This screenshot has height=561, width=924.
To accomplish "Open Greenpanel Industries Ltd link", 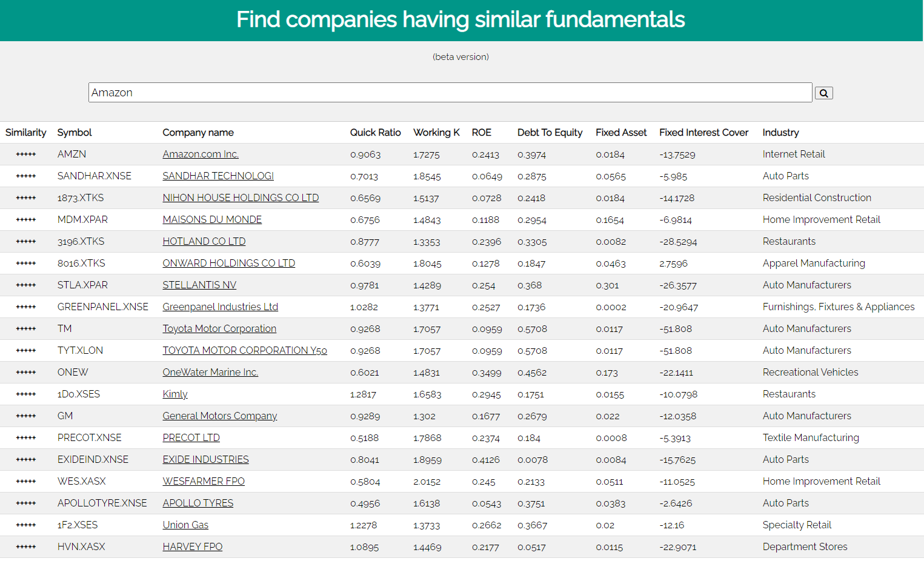I will 220,307.
